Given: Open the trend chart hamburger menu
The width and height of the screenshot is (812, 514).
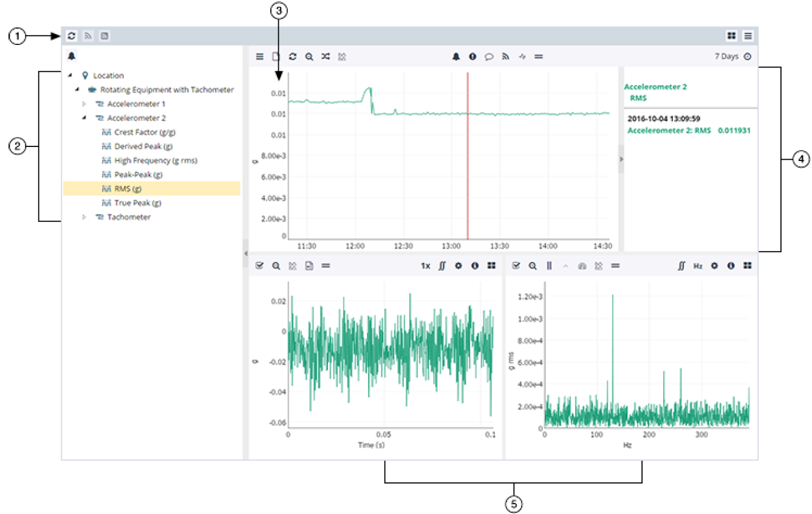Looking at the screenshot, I should [259, 57].
